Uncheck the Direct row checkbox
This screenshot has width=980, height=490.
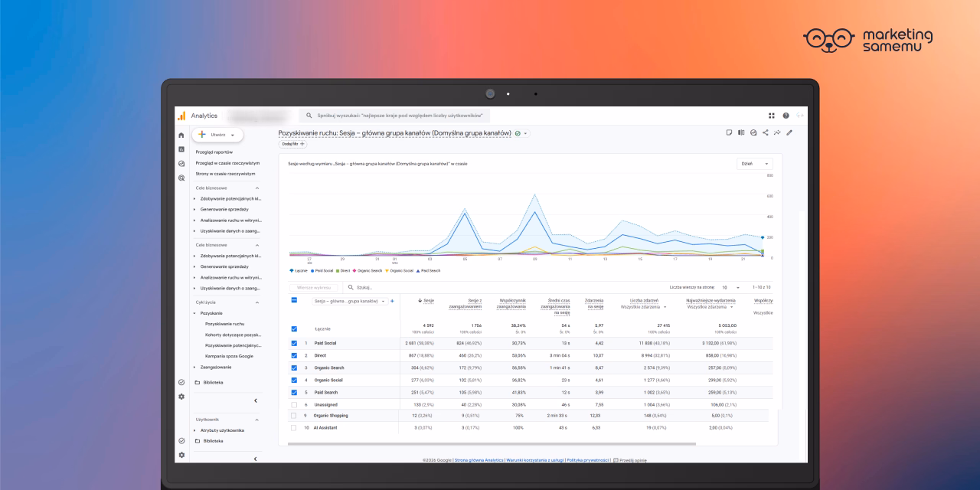click(x=294, y=355)
